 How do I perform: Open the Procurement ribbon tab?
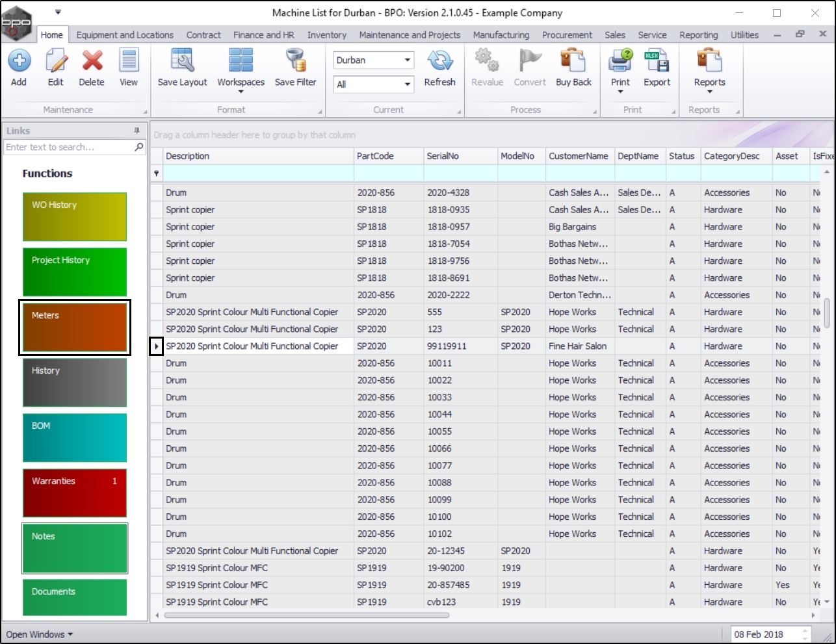pyautogui.click(x=567, y=35)
